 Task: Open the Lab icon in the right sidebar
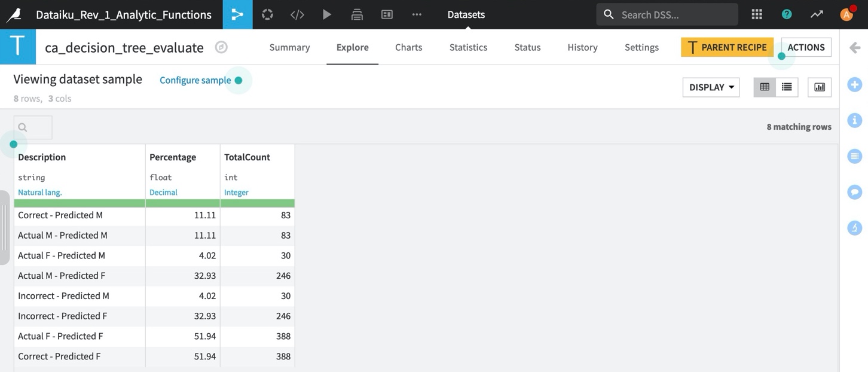coord(854,227)
